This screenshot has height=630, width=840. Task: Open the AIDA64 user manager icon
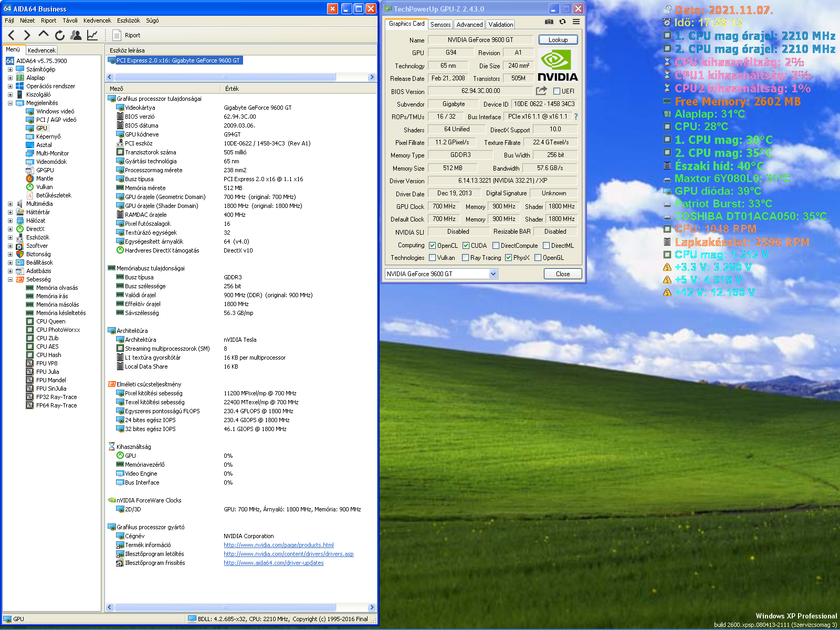(76, 35)
